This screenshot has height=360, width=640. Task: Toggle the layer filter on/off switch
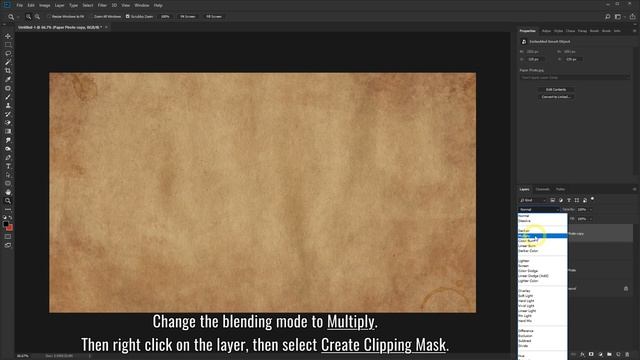592,199
